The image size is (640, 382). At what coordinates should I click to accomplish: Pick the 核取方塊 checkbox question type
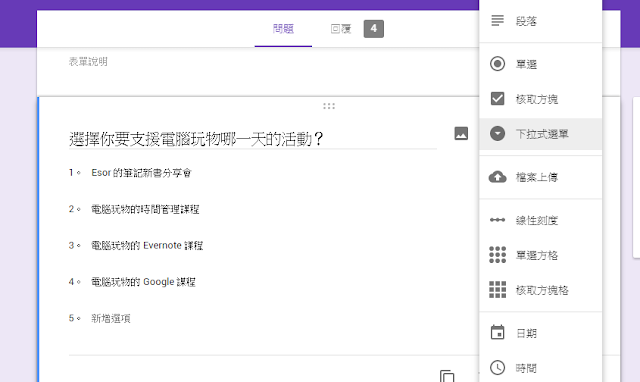540,99
